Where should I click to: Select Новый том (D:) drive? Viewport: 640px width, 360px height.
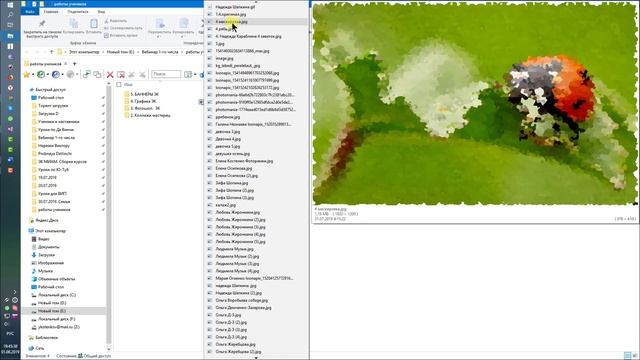point(51,303)
